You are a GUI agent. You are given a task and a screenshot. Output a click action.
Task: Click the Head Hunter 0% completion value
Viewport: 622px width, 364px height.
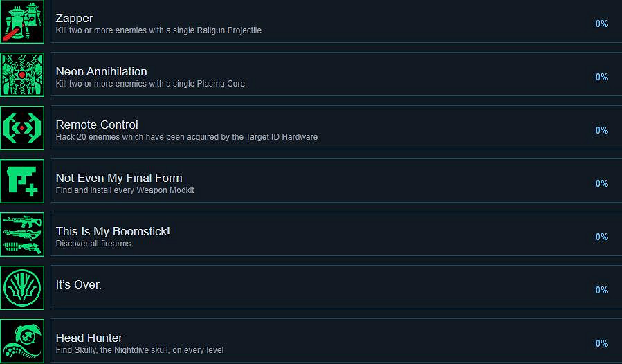click(x=601, y=343)
